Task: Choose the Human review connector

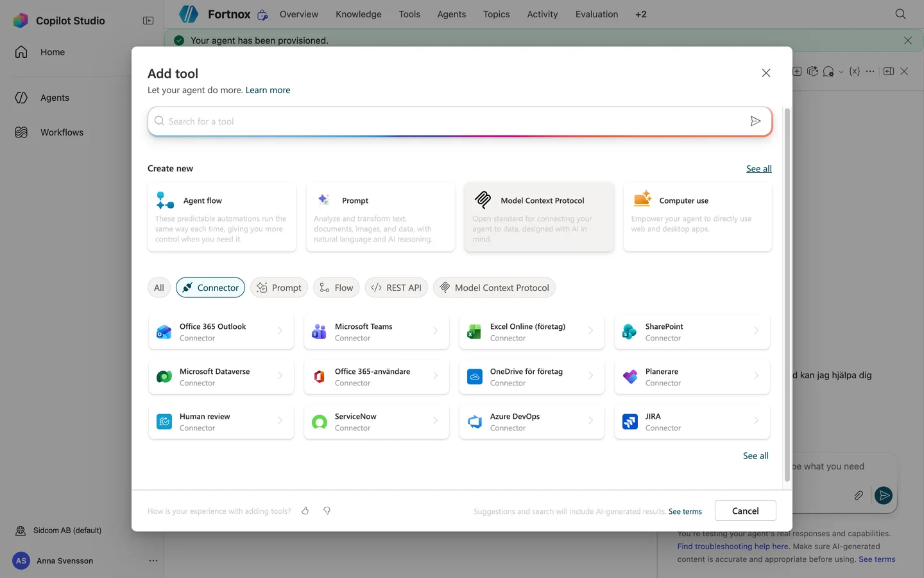Action: (x=221, y=422)
